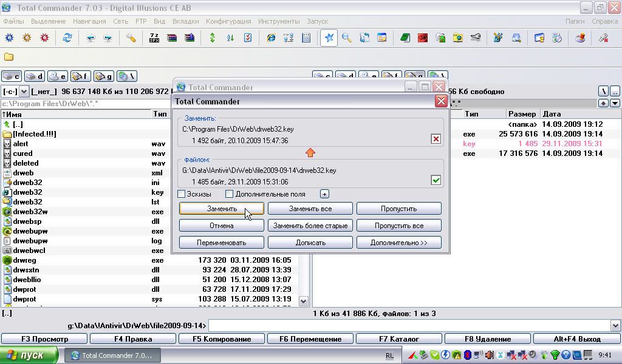Go back with the left arrow icon

coord(91,38)
